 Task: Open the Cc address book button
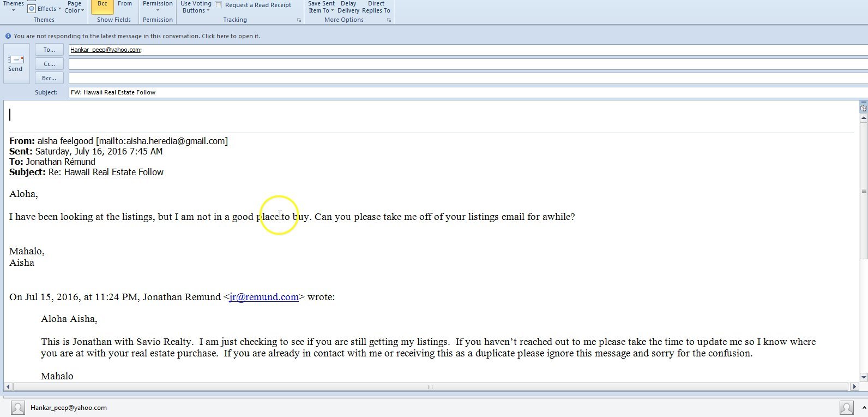coord(49,64)
